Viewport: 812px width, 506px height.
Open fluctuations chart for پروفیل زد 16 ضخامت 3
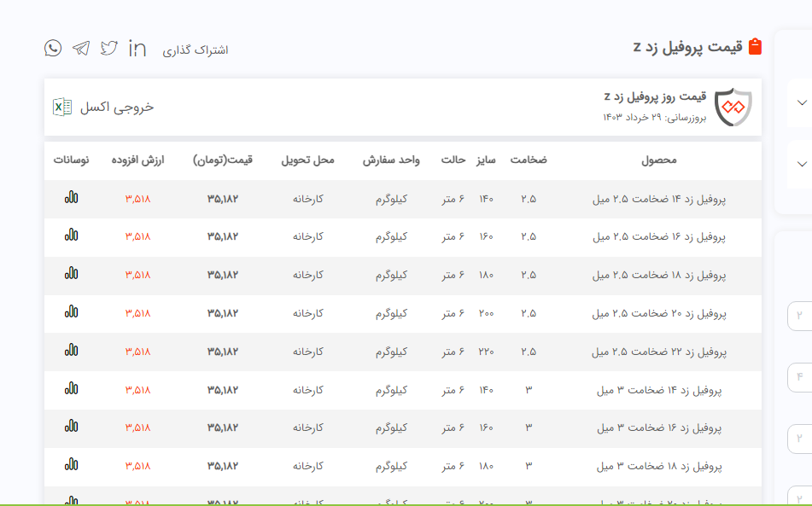71,427
